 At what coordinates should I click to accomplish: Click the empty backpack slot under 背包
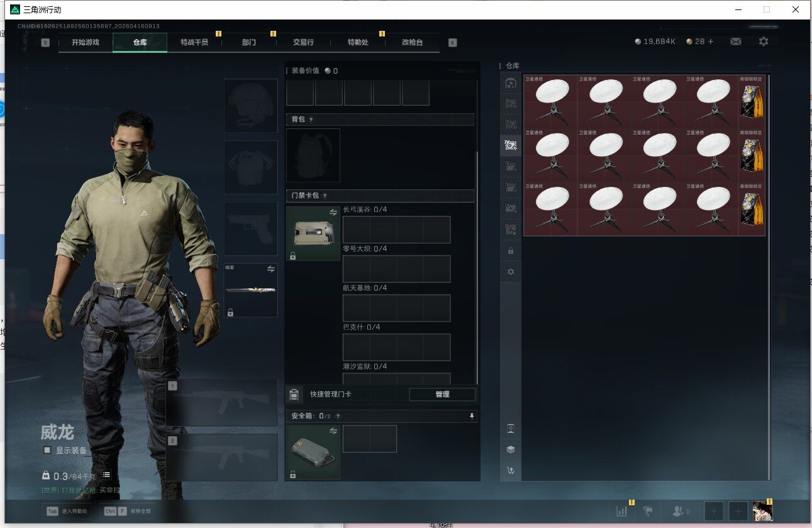[x=313, y=155]
